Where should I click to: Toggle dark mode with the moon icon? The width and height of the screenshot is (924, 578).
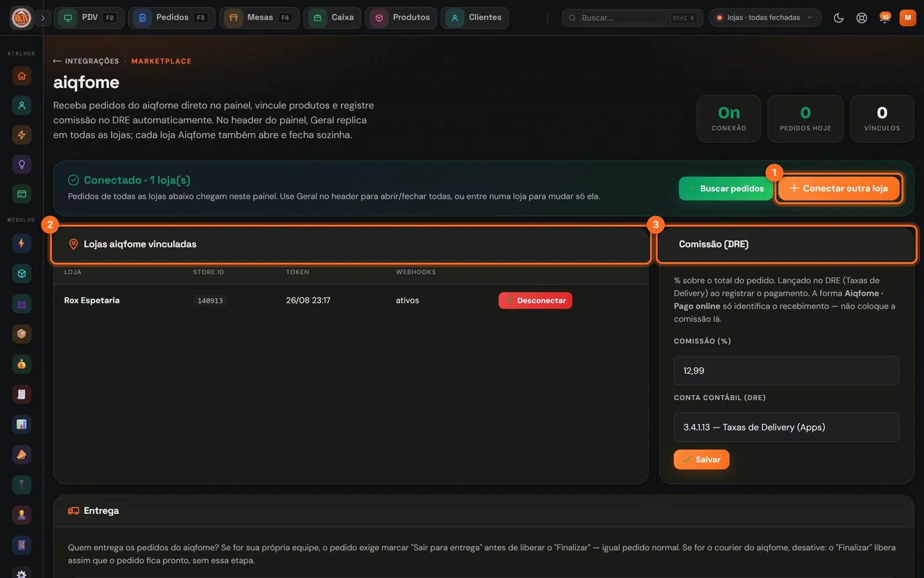pos(839,18)
